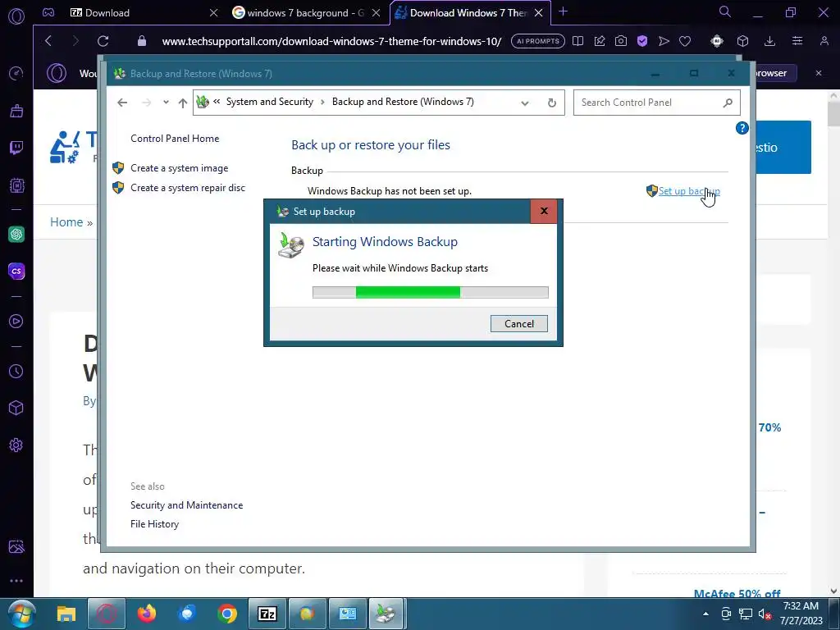
Task: Close the windows 7 background tab
Action: (377, 13)
